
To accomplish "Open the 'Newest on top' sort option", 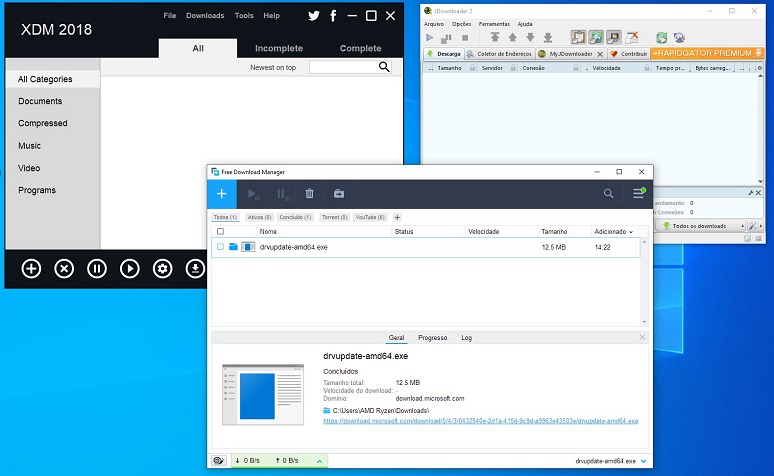I will click(273, 68).
